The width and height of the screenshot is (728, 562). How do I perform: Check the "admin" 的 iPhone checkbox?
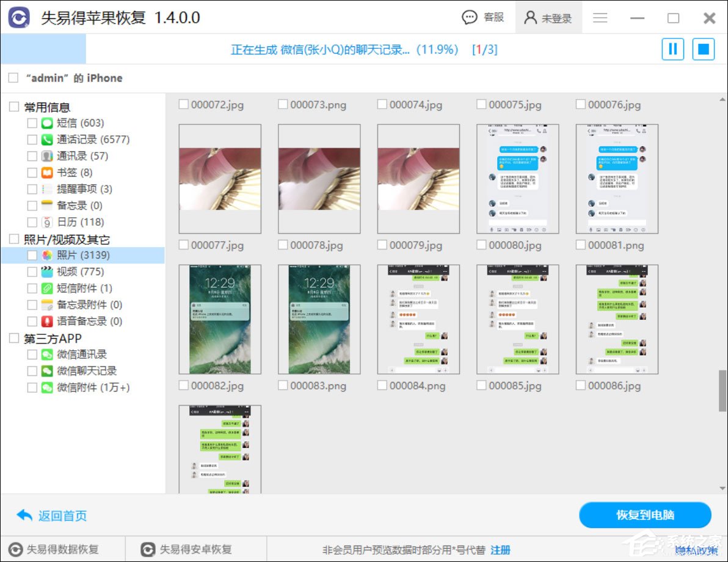[x=12, y=78]
